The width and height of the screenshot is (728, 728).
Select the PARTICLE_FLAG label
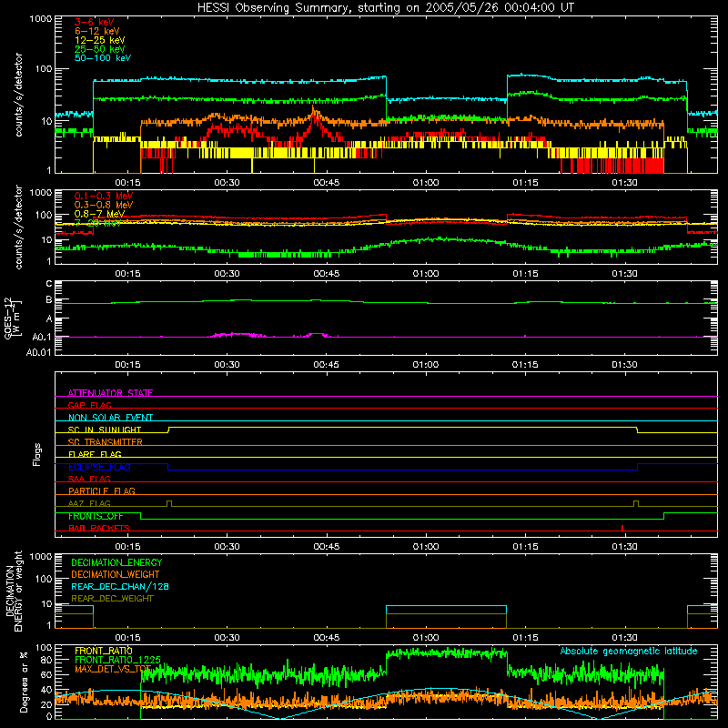(102, 490)
